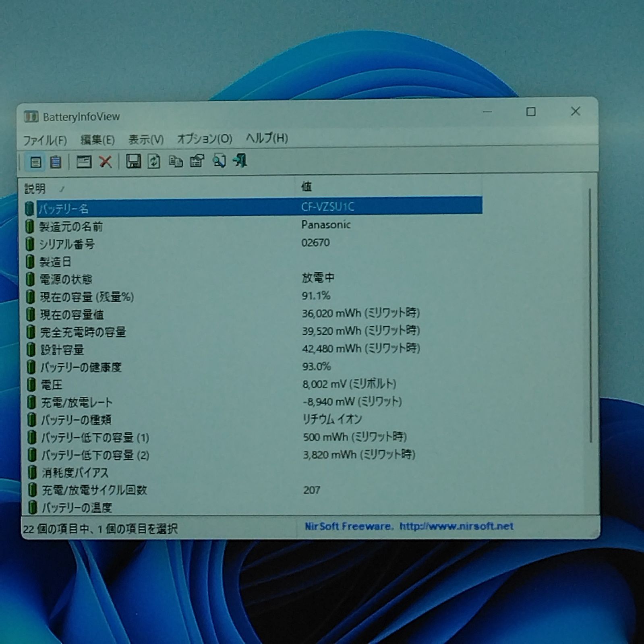Select the 現在の容量値 row

click(254, 314)
